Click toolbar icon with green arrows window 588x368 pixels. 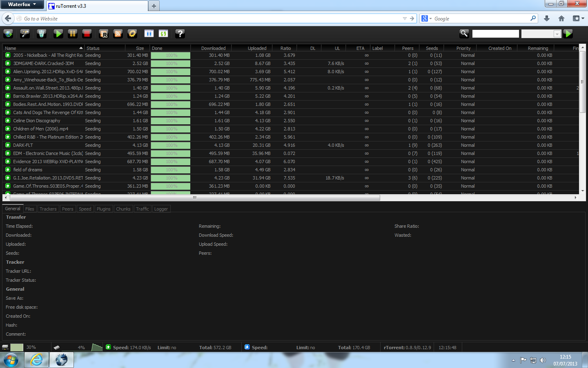[163, 34]
